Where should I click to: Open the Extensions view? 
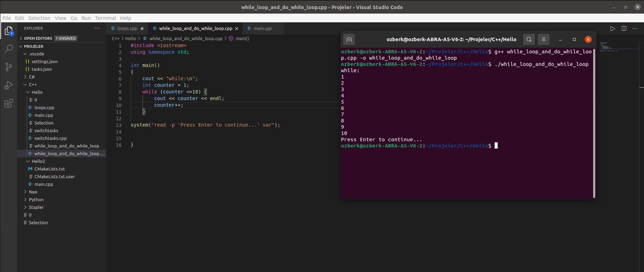coord(9,103)
